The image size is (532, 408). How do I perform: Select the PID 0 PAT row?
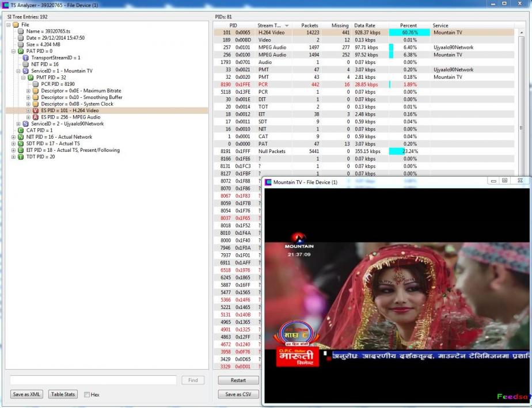[364, 144]
